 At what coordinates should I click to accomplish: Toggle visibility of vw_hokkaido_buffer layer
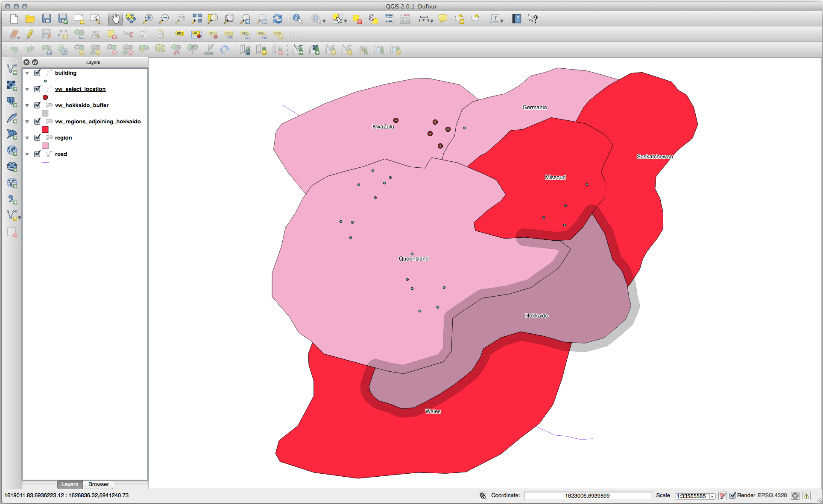pyautogui.click(x=38, y=105)
